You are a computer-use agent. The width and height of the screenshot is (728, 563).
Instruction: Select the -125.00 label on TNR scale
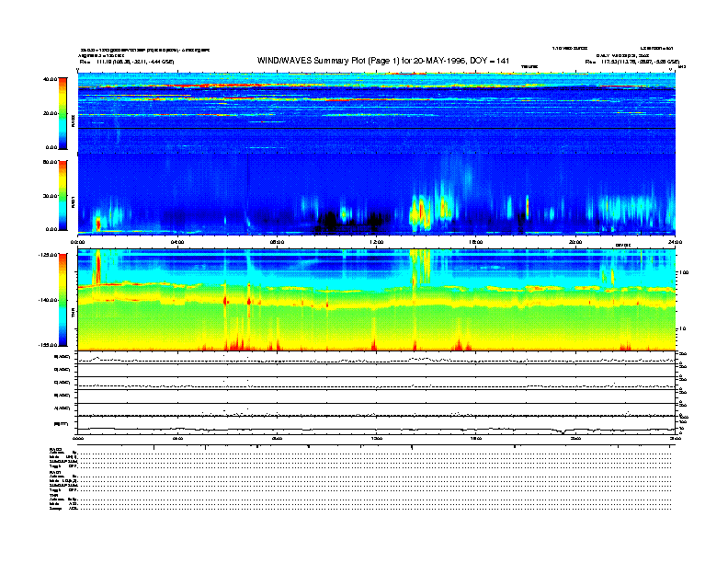[x=48, y=255]
